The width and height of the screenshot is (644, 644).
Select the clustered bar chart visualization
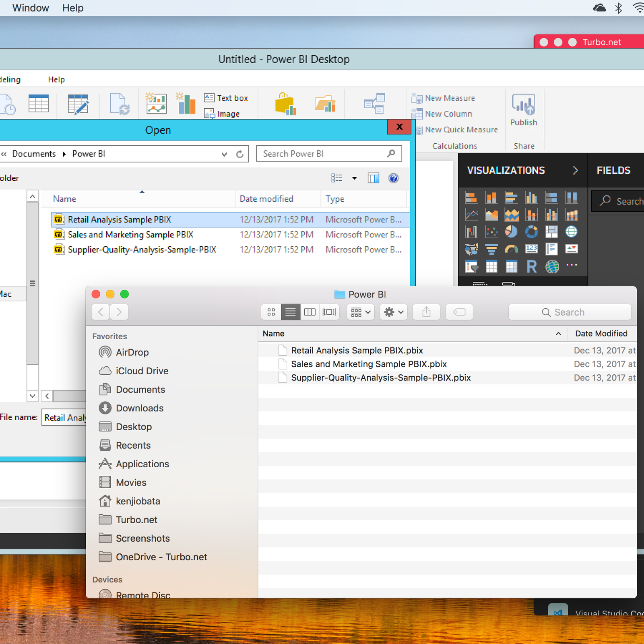click(512, 198)
